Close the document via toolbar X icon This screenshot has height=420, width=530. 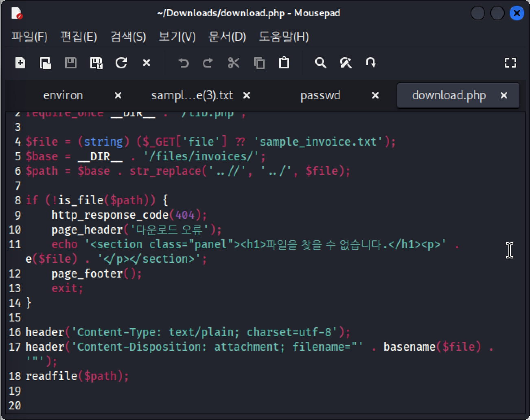147,63
